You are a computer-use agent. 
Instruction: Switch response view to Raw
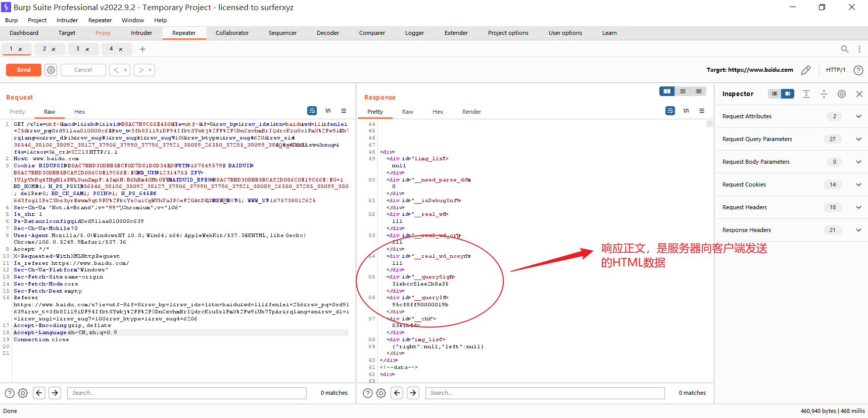408,112
